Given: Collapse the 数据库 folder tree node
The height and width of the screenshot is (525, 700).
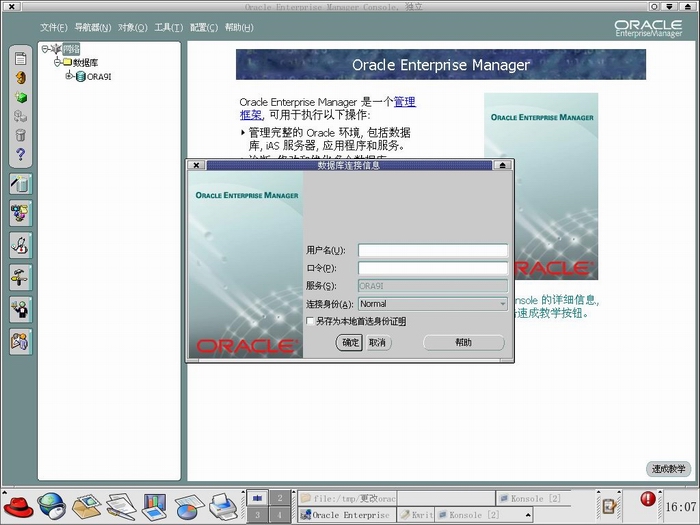Looking at the screenshot, I should pyautogui.click(x=57, y=62).
